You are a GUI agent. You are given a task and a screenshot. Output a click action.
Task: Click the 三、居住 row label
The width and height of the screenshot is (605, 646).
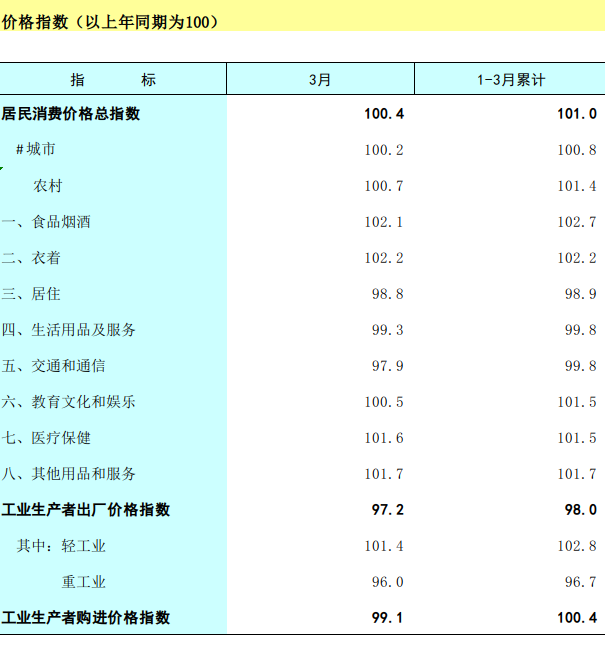(x=31, y=294)
